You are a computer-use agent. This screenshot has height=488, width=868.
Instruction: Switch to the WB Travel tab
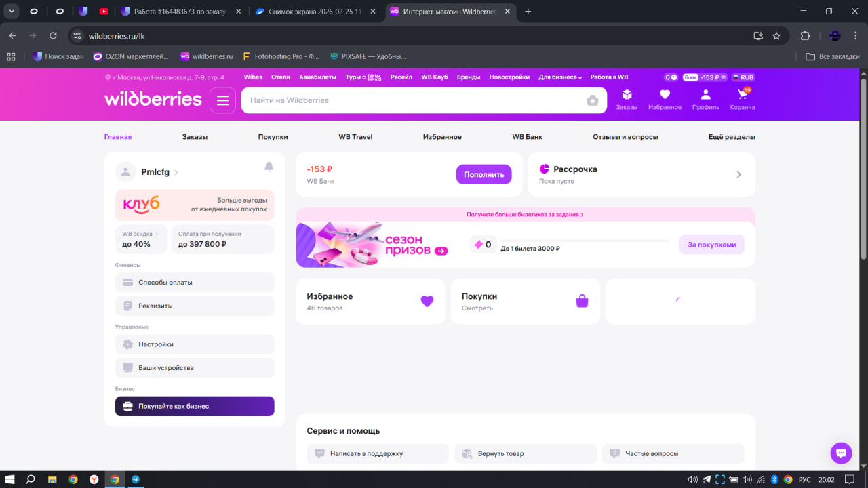pyautogui.click(x=355, y=137)
